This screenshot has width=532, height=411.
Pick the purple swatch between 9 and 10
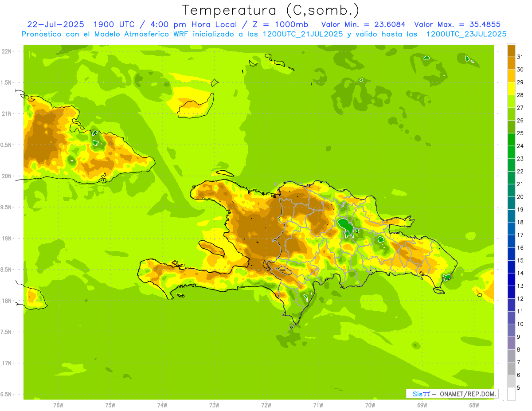(x=511, y=331)
